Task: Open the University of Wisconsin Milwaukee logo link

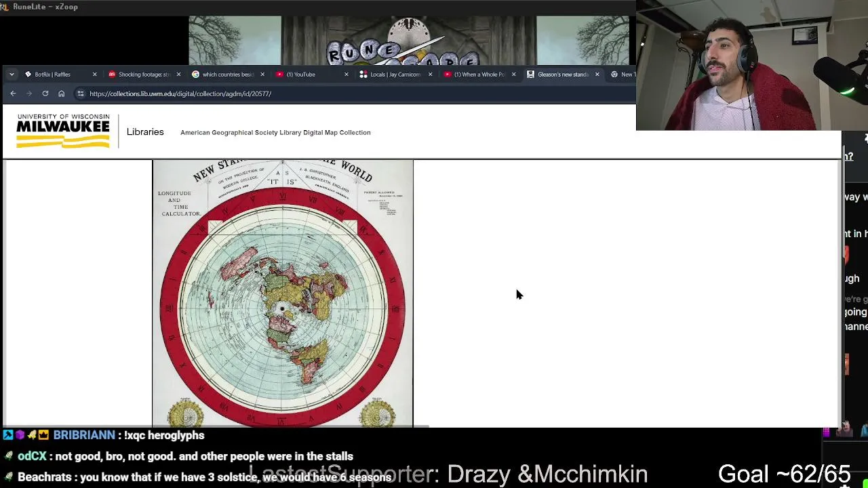Action: (x=63, y=131)
